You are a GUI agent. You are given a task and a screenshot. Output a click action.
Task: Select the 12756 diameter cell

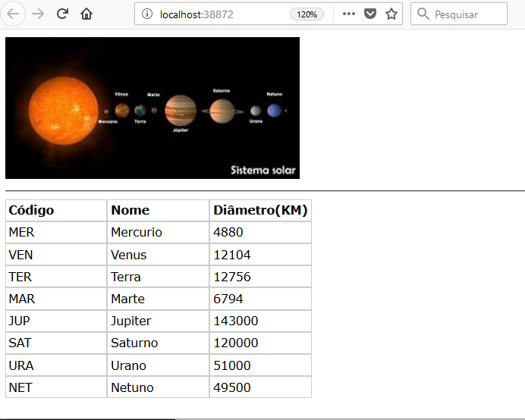(x=260, y=277)
